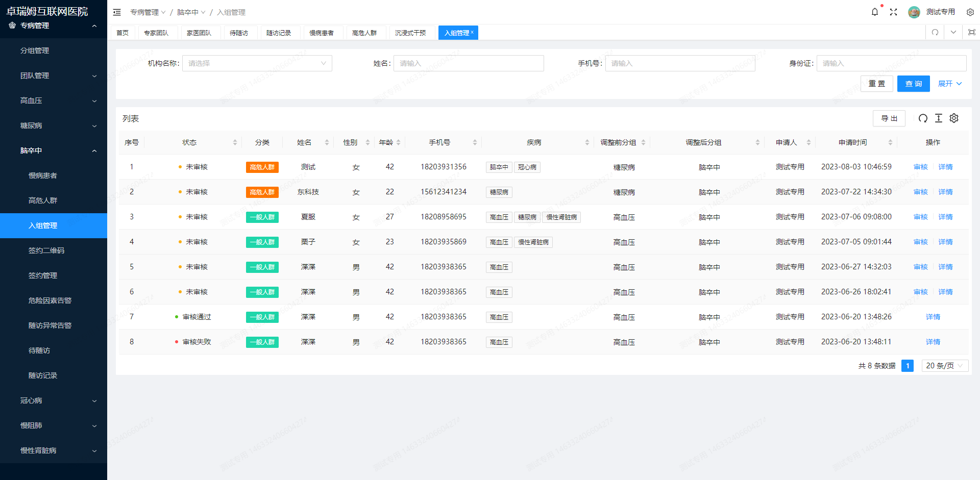Screen dimensions: 980x480
Task: Close the 入组管理 tab
Action: point(472,32)
